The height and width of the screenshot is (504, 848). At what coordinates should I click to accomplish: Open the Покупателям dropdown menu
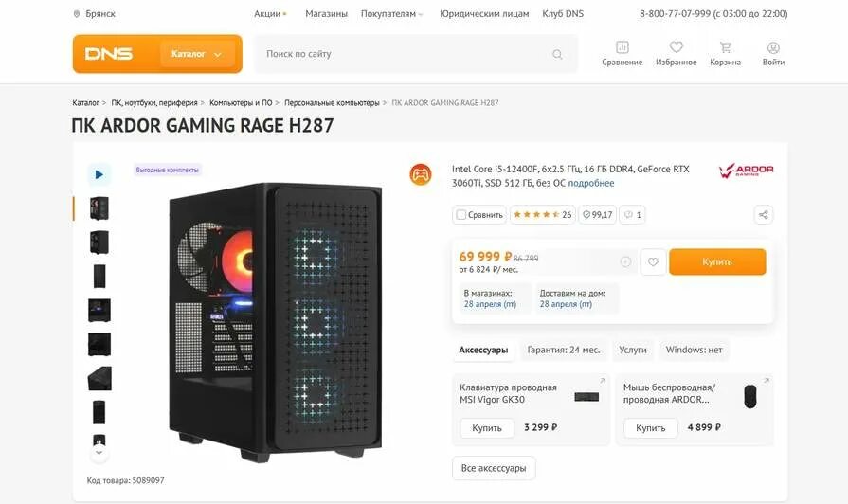tap(392, 14)
